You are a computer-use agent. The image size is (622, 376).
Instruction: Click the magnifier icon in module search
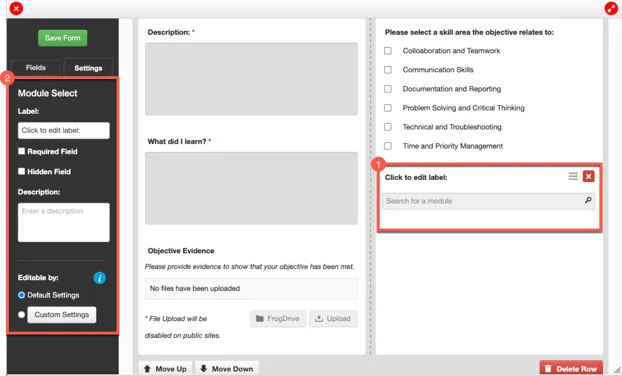[x=588, y=200]
